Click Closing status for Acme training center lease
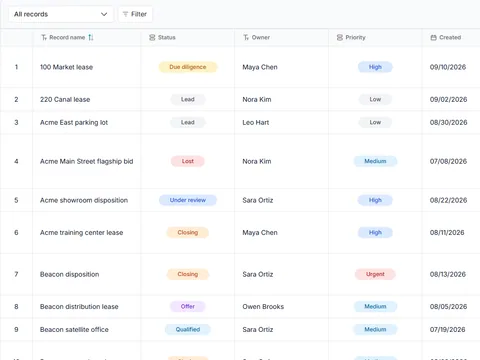This screenshot has height=360, width=480. 188,232
